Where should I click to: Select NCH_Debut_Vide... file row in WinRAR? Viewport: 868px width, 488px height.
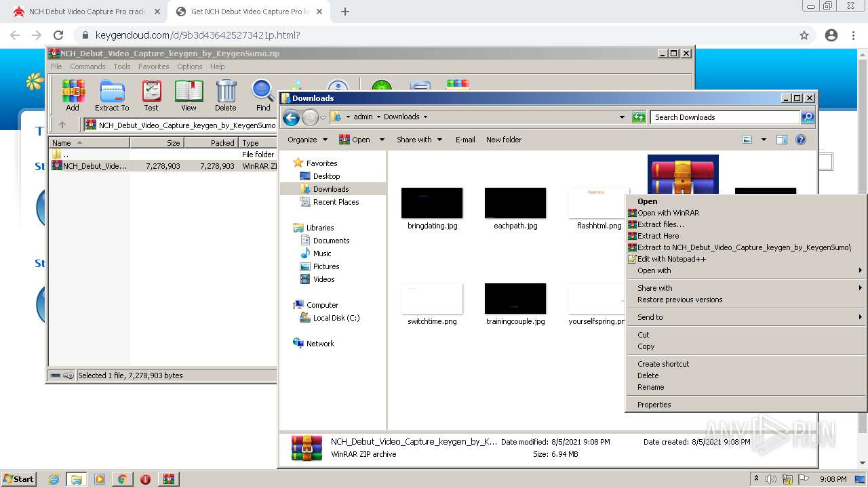tap(163, 166)
